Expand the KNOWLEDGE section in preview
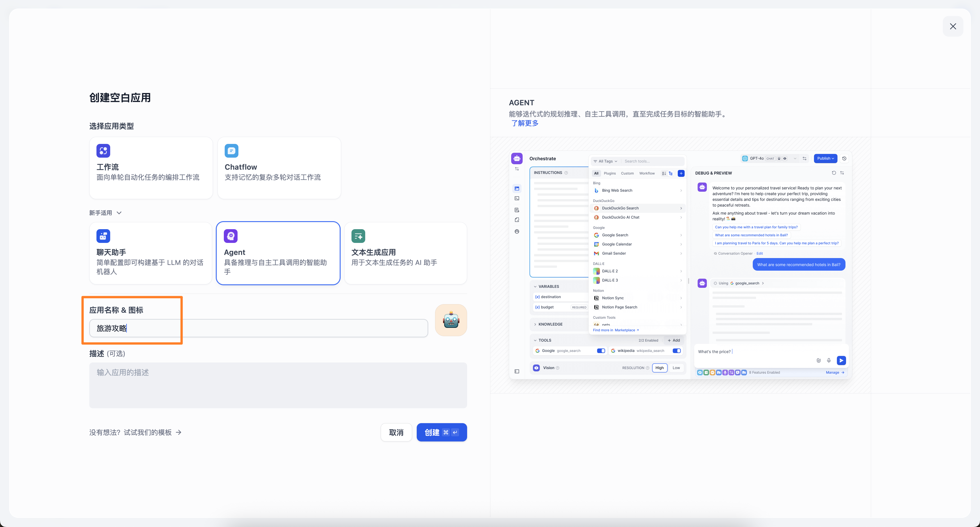 [x=550, y=324]
